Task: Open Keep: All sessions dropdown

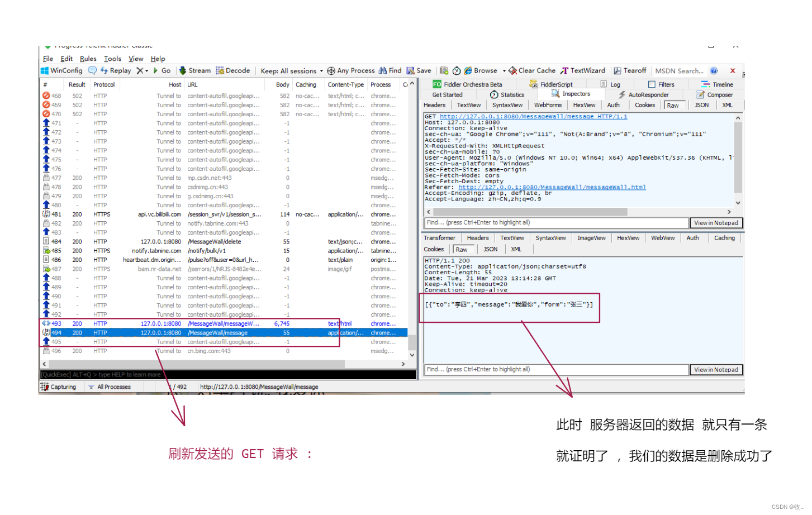Action: tap(292, 71)
